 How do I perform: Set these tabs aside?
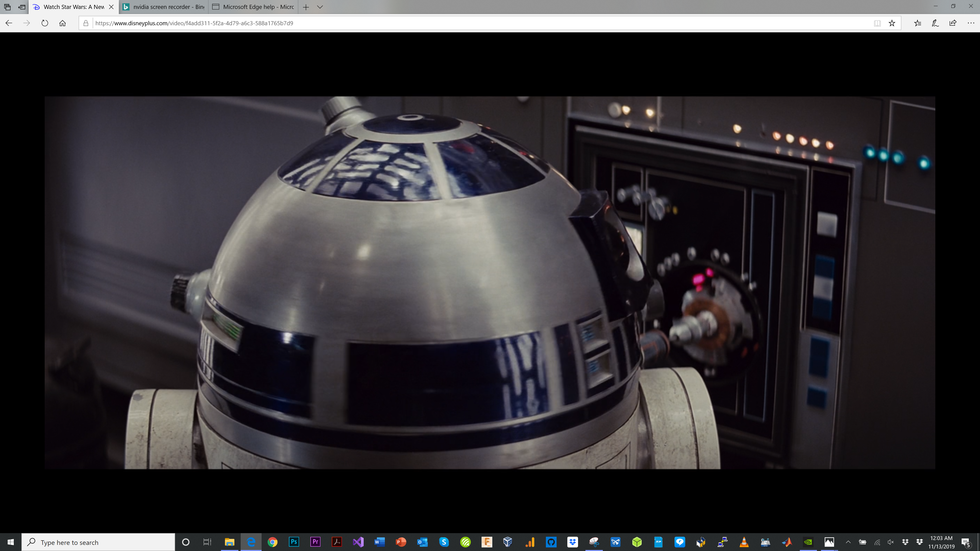[x=22, y=7]
